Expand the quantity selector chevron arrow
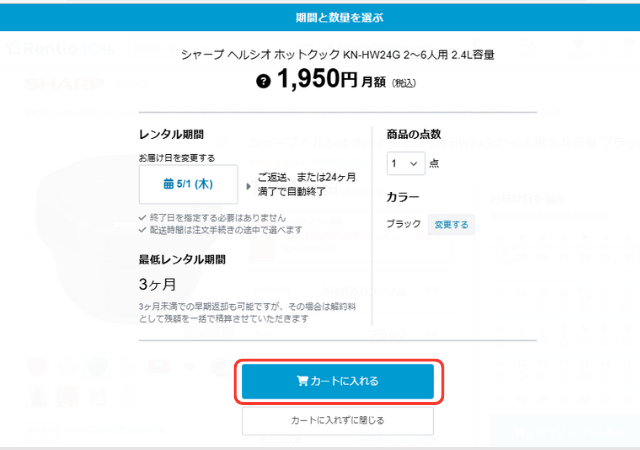The image size is (640, 450). (x=413, y=164)
